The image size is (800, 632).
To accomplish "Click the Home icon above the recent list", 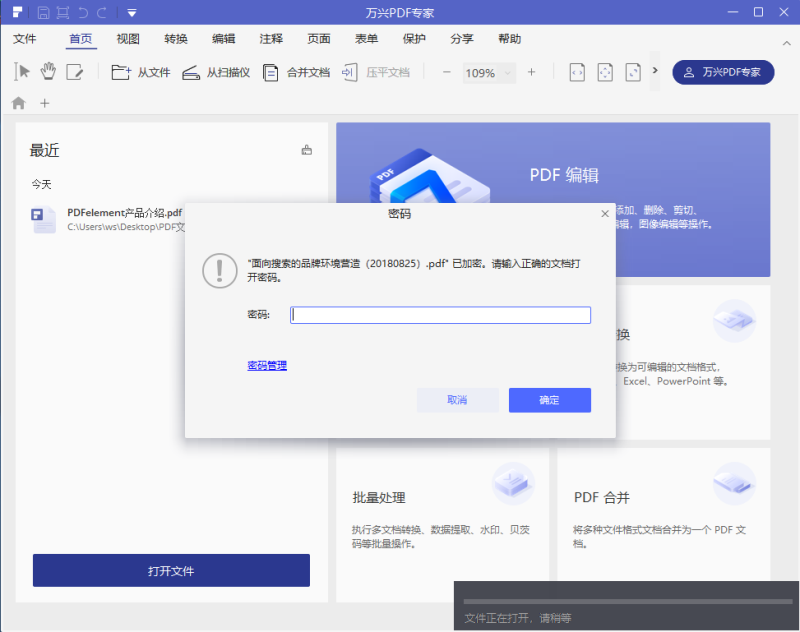I will click(x=17, y=102).
